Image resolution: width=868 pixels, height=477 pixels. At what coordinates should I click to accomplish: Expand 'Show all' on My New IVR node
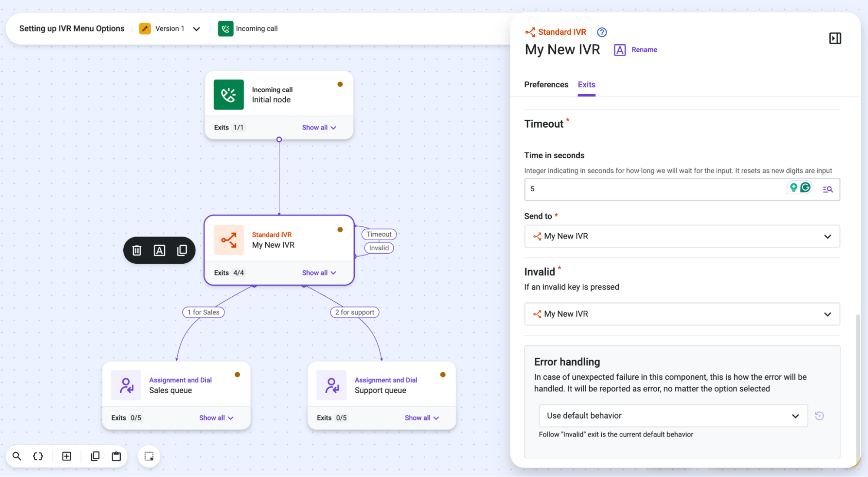[319, 273]
